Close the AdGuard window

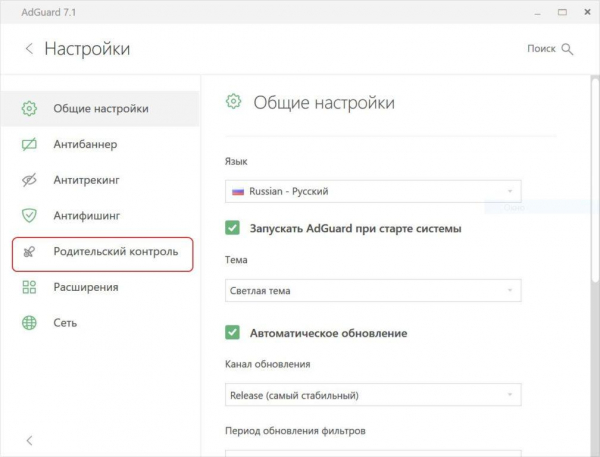coord(587,12)
